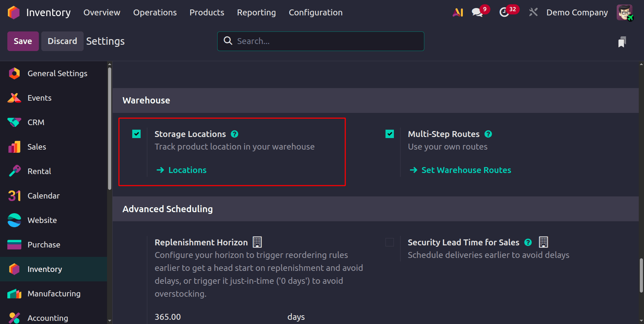Save the Inventory settings
This screenshot has height=324, width=644.
coord(23,41)
